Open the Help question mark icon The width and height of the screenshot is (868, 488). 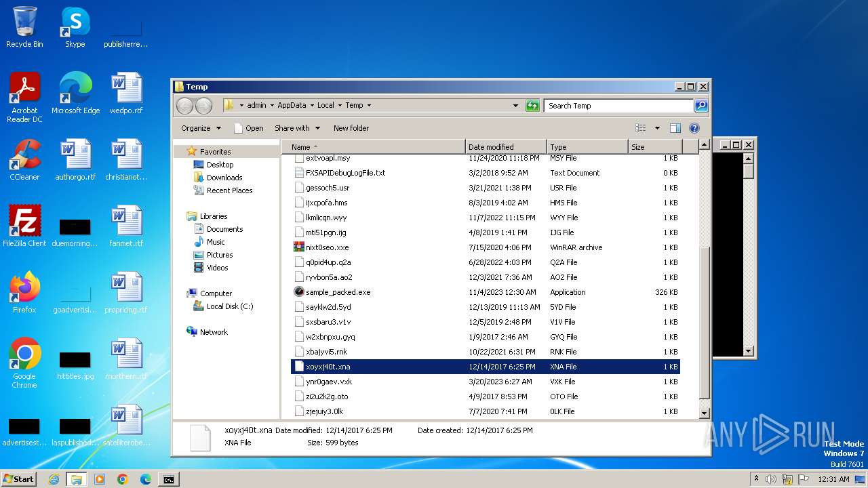(x=694, y=128)
